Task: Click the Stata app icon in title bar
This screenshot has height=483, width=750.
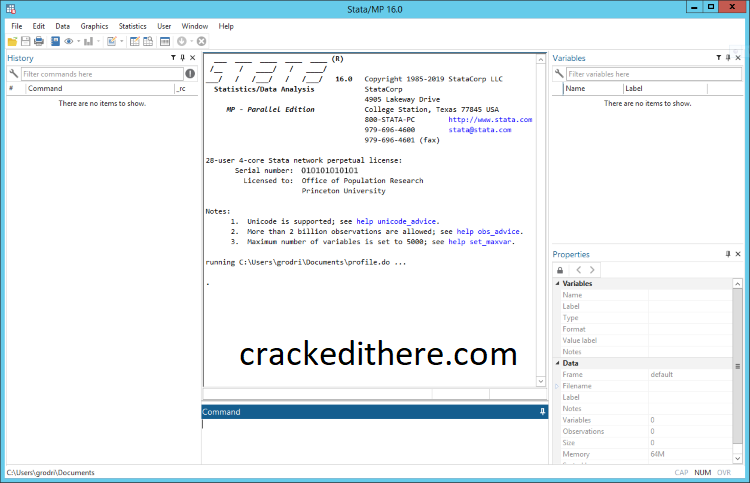Action: [11, 9]
